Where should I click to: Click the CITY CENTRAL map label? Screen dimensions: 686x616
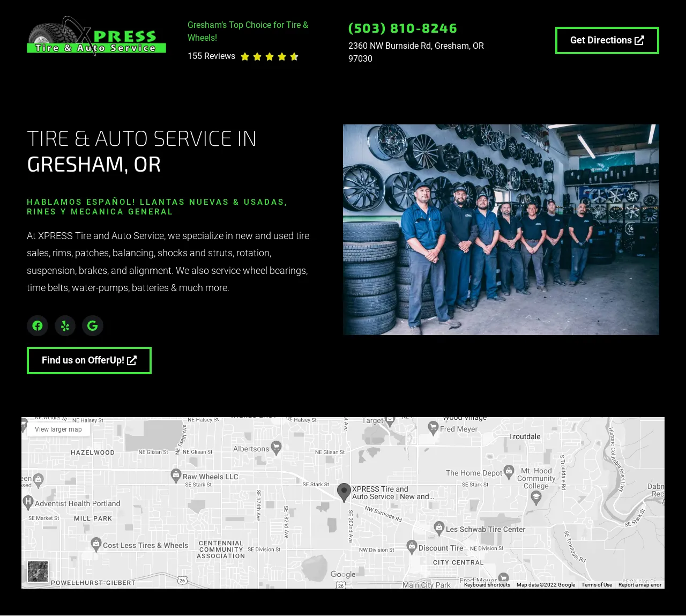(x=458, y=562)
